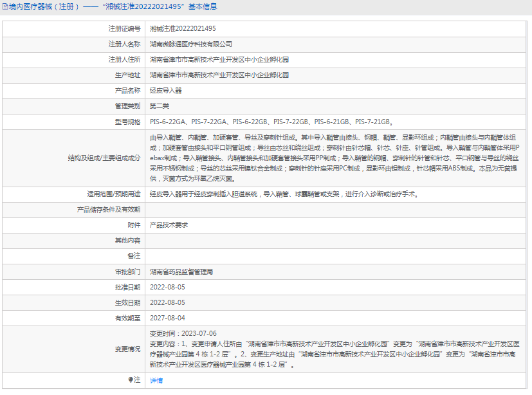This screenshot has height=395, width=532.
Task: Click management category value 第二类
Action: (x=160, y=106)
